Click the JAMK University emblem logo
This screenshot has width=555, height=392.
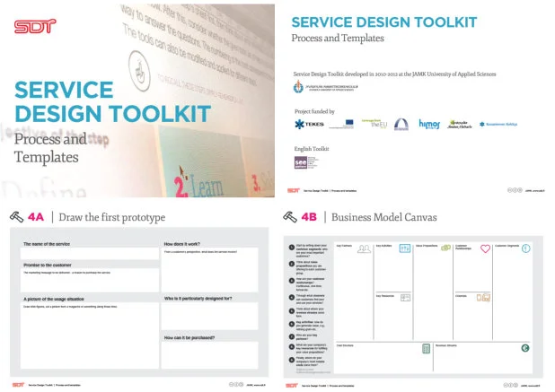click(x=298, y=87)
